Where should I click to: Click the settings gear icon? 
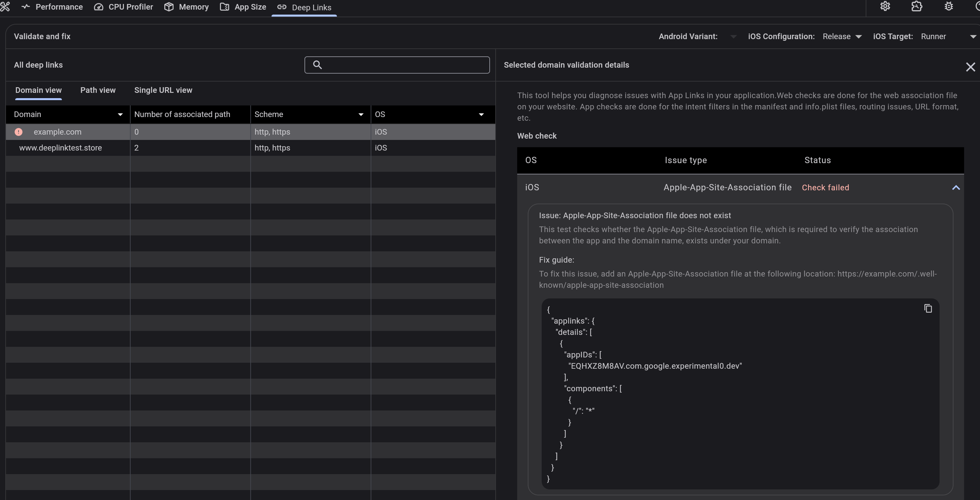(885, 6)
